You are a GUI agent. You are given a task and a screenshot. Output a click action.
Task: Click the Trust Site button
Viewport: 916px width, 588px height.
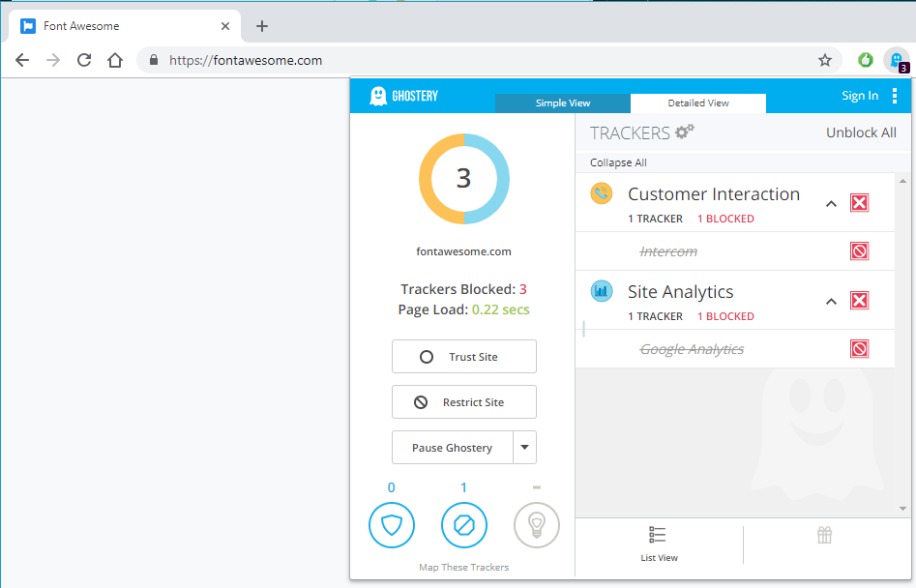pyautogui.click(x=464, y=356)
